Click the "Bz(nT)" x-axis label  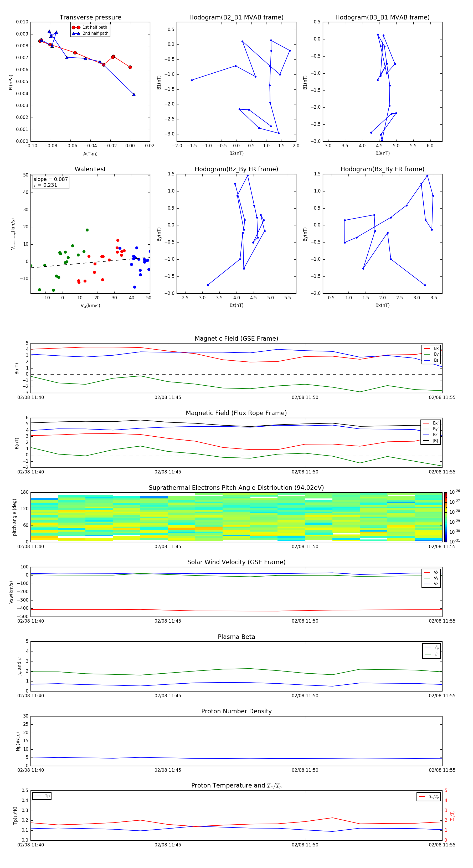(236, 305)
